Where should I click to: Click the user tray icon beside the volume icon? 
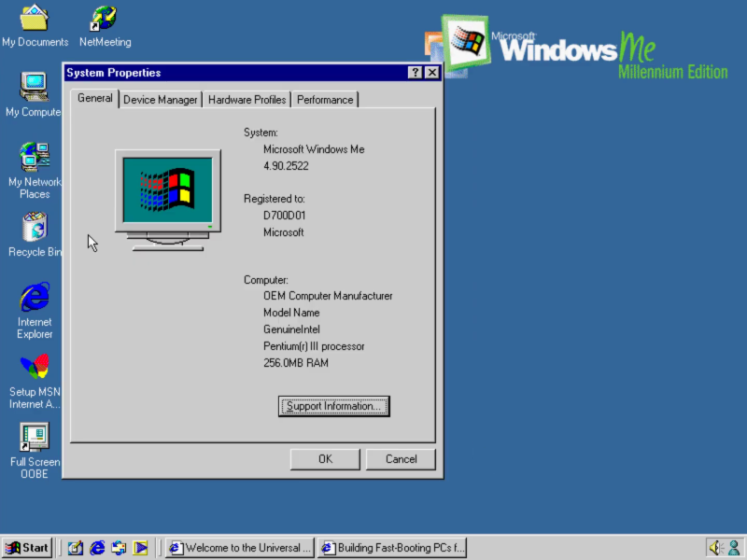pyautogui.click(x=734, y=548)
